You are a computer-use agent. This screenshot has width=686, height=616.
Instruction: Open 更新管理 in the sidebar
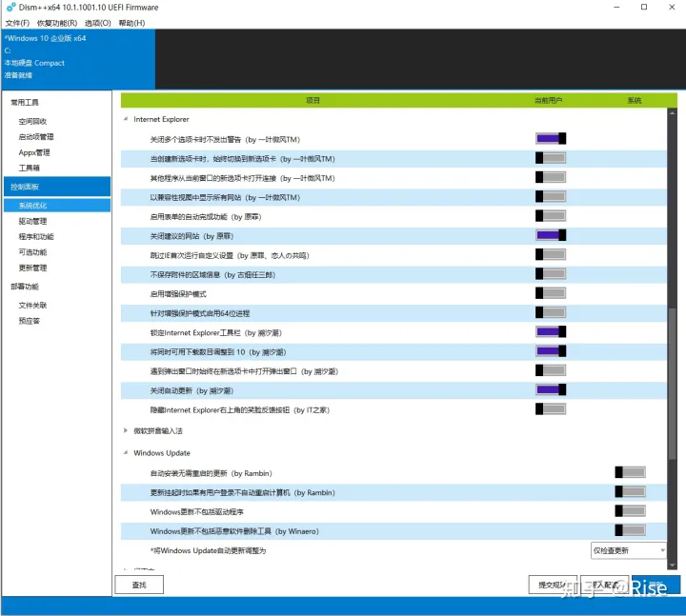point(32,268)
